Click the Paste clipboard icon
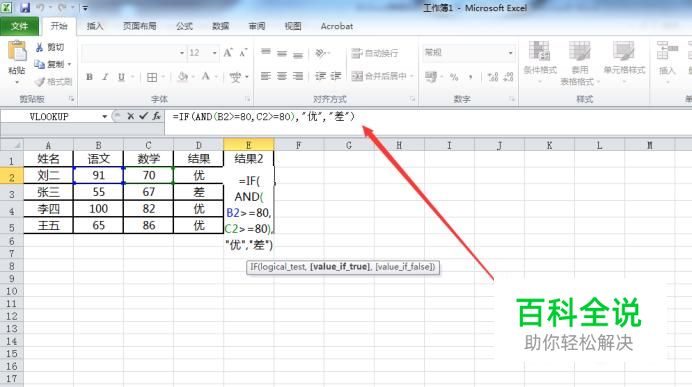Screen dimensions: 692x387 click(x=17, y=52)
